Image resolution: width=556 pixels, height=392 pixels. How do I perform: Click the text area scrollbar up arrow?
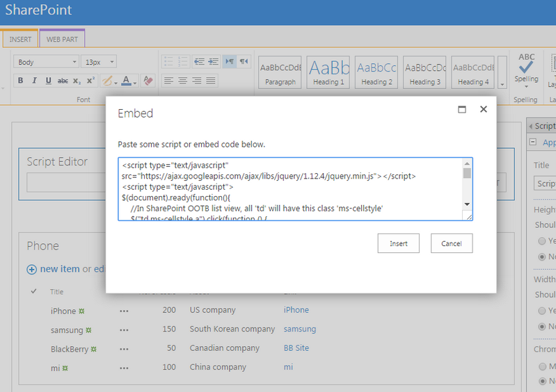(467, 163)
